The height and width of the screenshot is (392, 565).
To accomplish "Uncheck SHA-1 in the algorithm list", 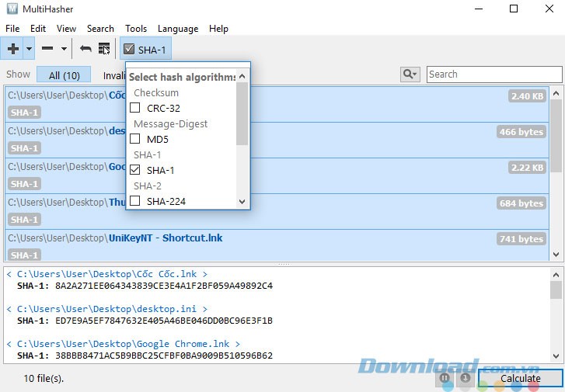I will [x=135, y=170].
